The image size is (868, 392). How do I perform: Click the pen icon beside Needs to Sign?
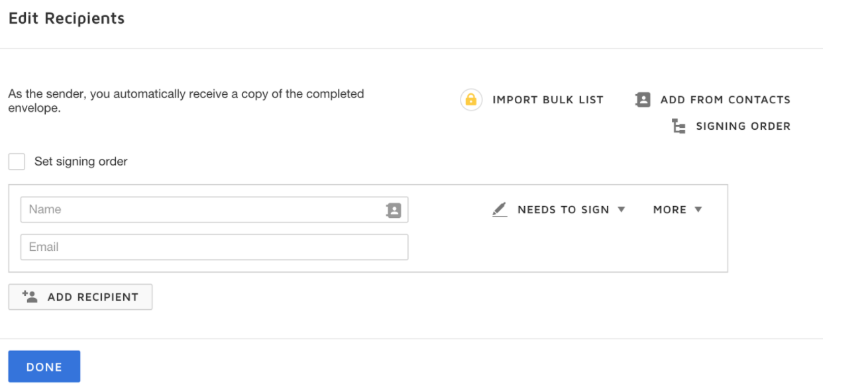click(500, 210)
